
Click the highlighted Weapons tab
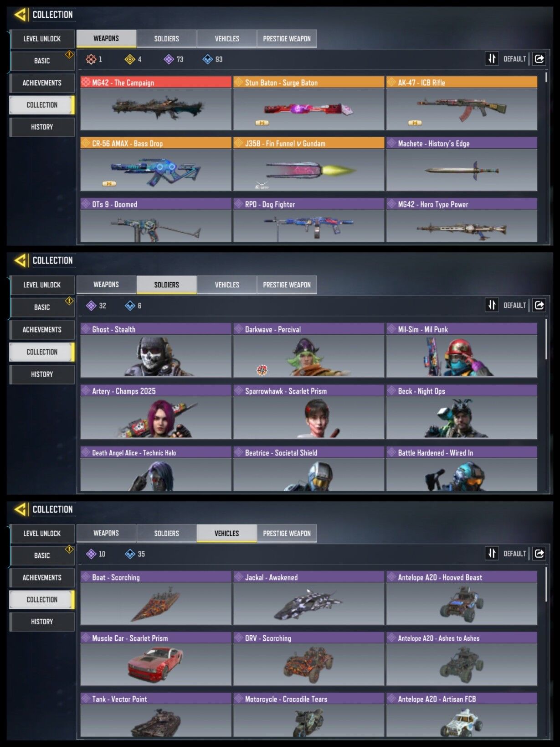pyautogui.click(x=106, y=39)
